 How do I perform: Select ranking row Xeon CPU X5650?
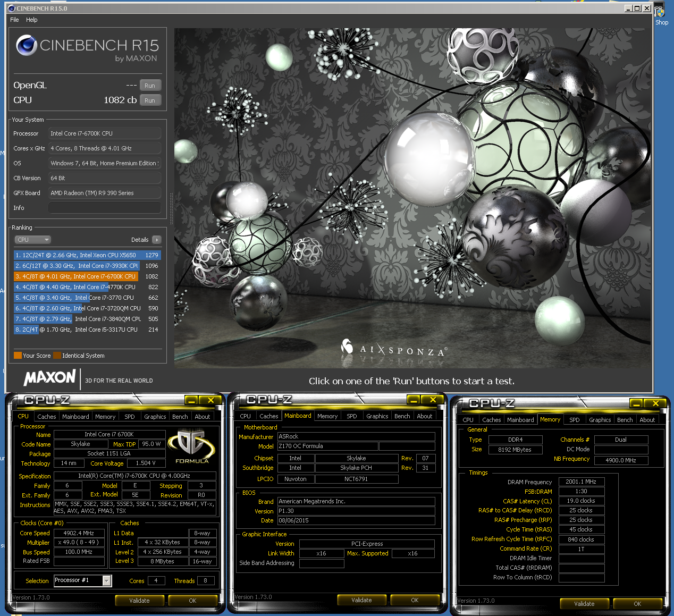[87, 255]
